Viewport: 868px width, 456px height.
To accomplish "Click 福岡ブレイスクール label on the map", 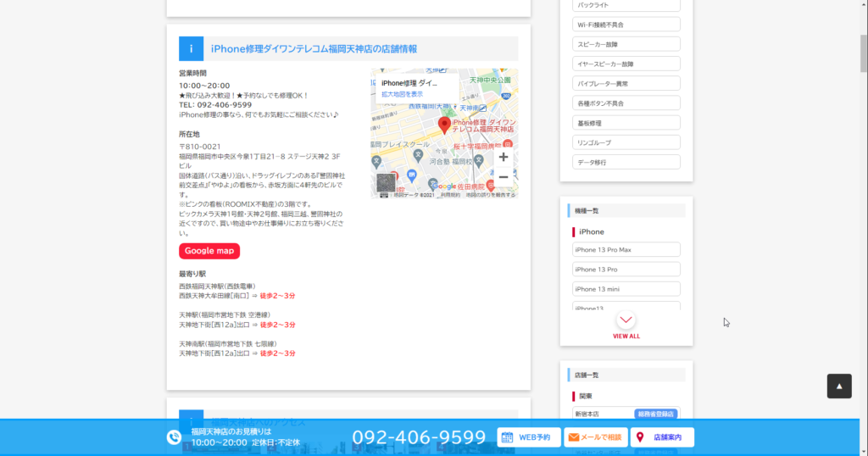I will pyautogui.click(x=400, y=144).
